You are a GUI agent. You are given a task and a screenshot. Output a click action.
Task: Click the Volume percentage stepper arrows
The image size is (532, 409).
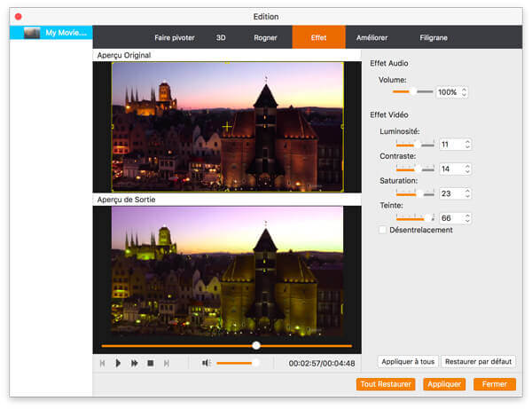[x=465, y=92]
